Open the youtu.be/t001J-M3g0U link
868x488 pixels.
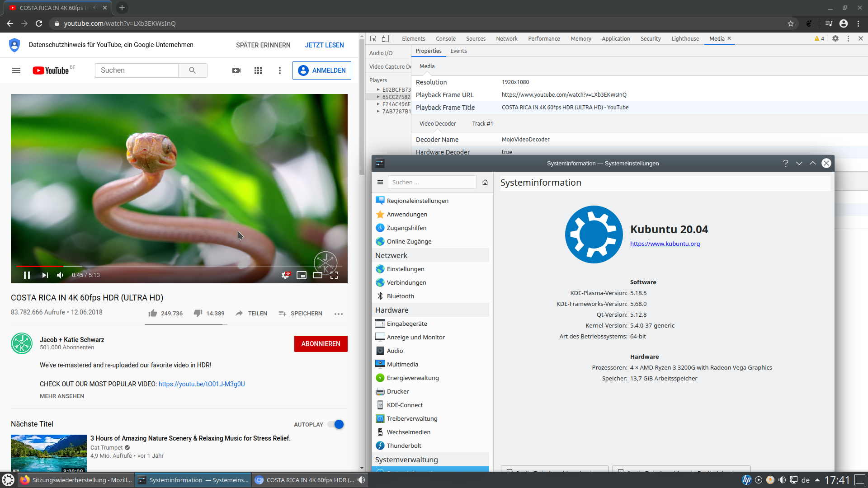click(x=202, y=384)
